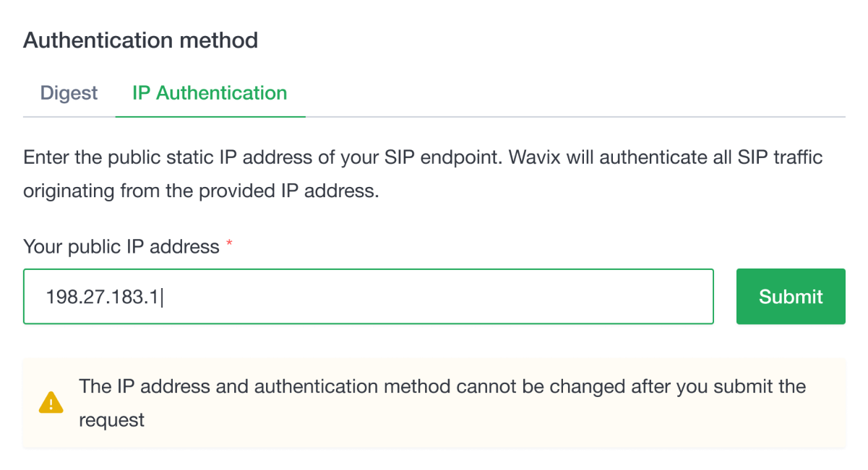Switch to the Digest tab
The height and width of the screenshot is (470, 868).
[x=69, y=93]
